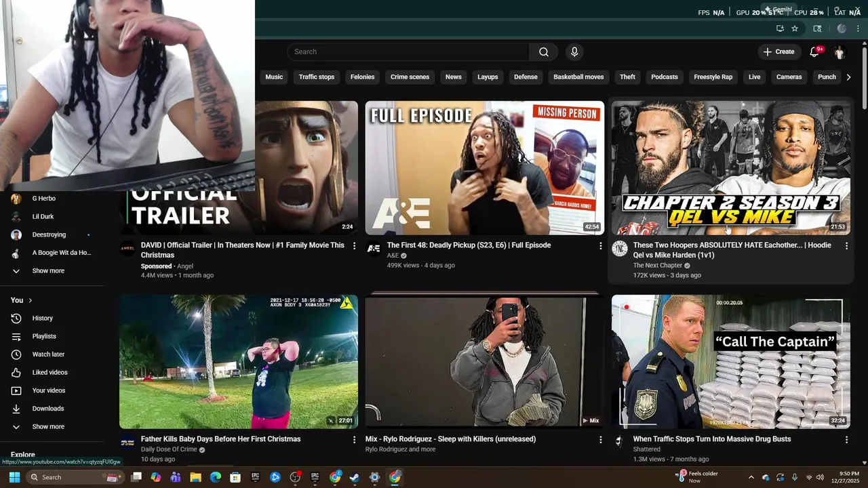Select the Crime scenes chip
This screenshot has width=868, height=488.
coord(410,77)
